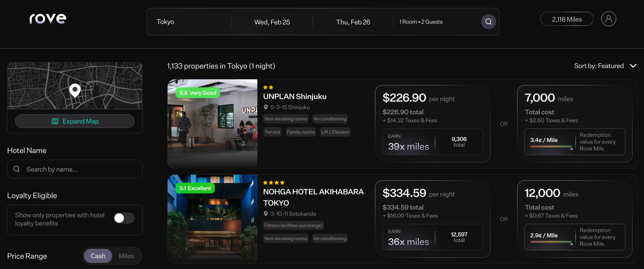Click the rove logo
Screen dimensions: 644x269
(x=48, y=18)
